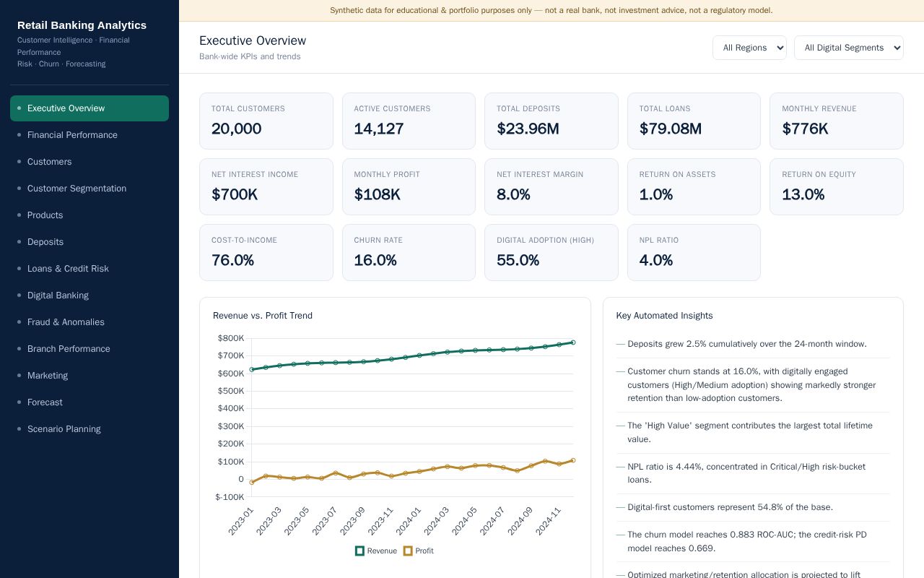Click the insight about deposits growing 2.5%

753,344
